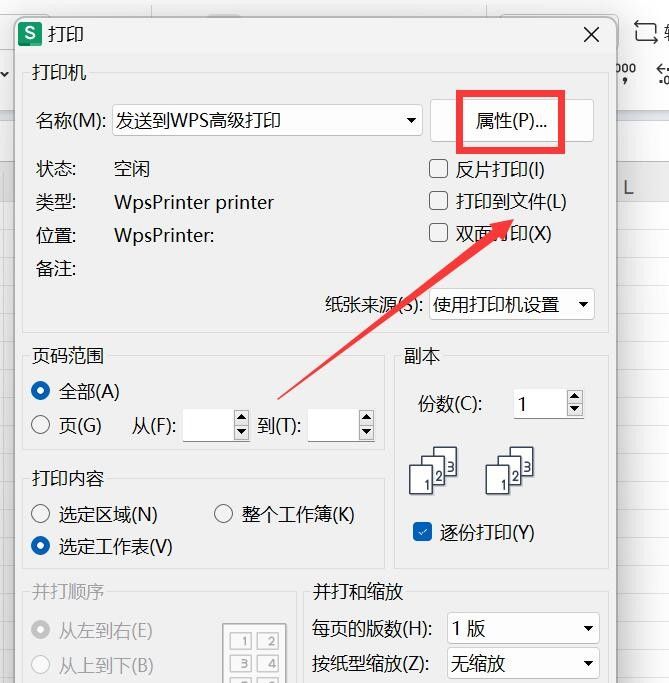Enable 双面打印 checkbox
The image size is (669, 683).
[x=438, y=233]
